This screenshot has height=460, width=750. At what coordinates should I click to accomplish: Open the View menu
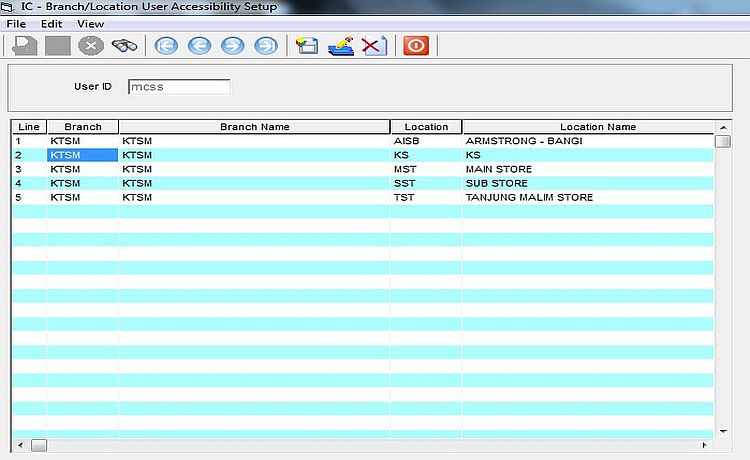click(x=90, y=23)
